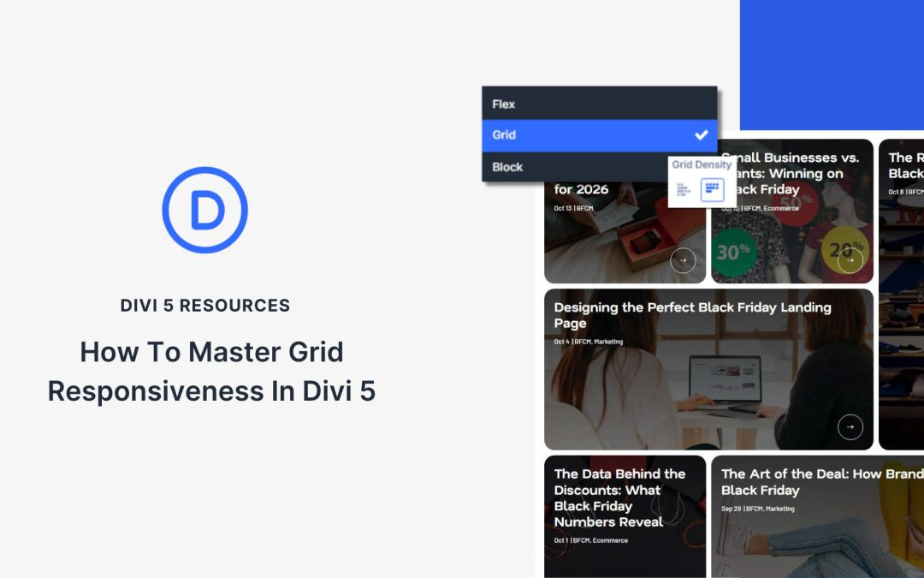Open 'The Art of the Deal' post title

click(822, 482)
